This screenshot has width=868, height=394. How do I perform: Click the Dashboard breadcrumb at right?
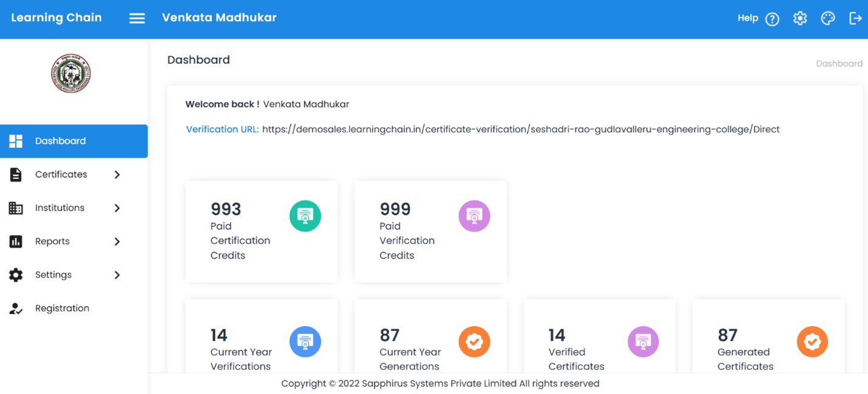coord(839,64)
